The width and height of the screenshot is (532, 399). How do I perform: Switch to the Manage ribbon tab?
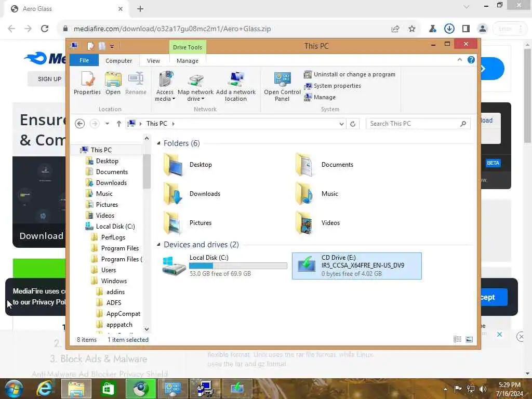(x=187, y=61)
